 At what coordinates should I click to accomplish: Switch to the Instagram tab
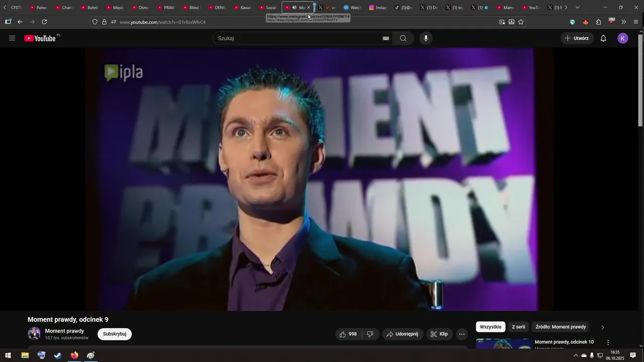click(x=378, y=8)
